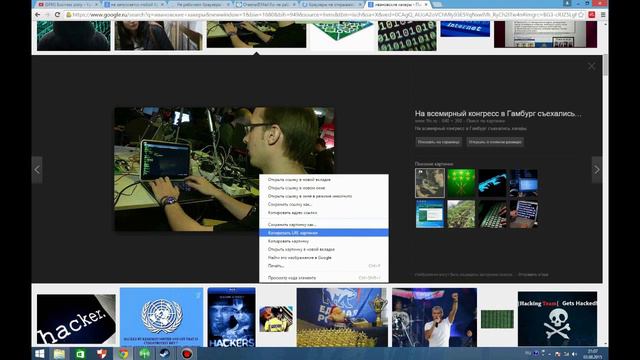Select the blue monitor similar image in top row

(x=524, y=183)
